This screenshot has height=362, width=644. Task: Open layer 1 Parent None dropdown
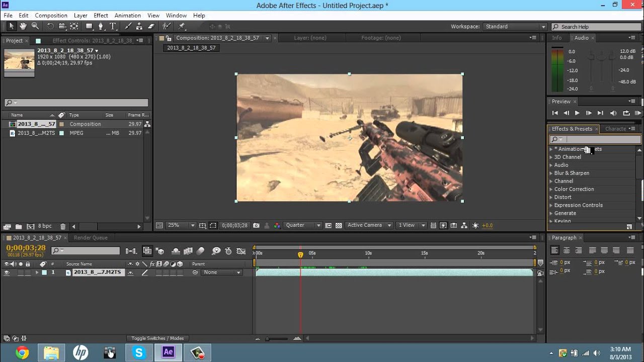(222, 273)
